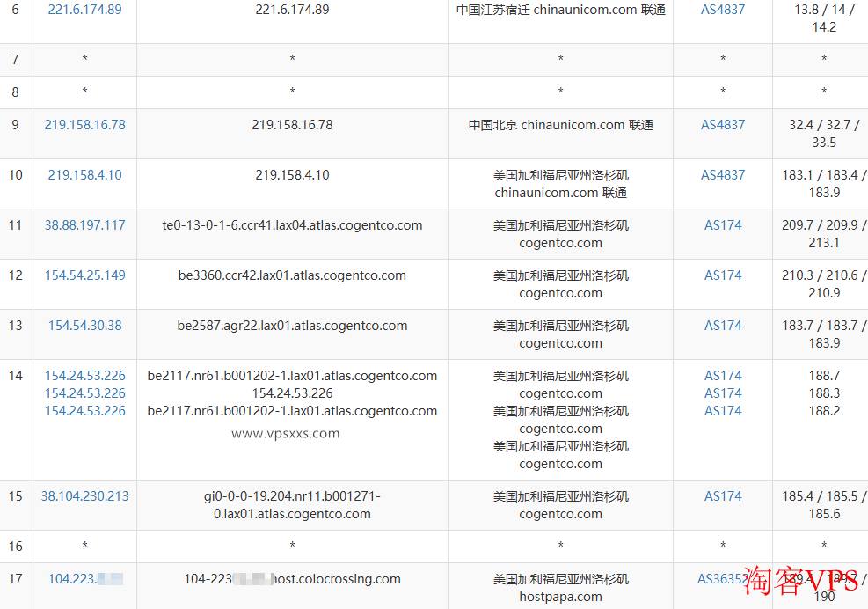This screenshot has height=609, width=868.
Task: Open IP link 154.54.25.149
Action: pyautogui.click(x=84, y=275)
